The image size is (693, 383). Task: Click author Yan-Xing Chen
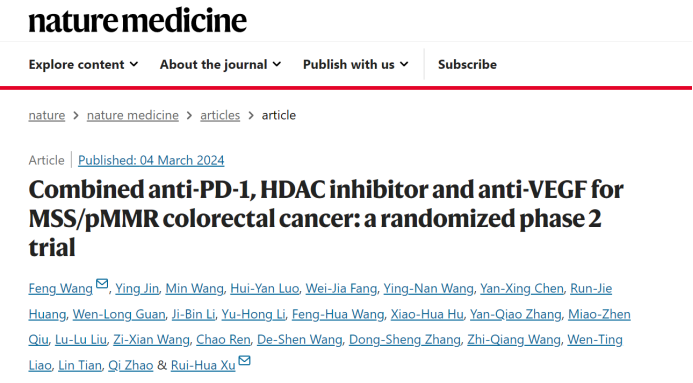tap(522, 288)
